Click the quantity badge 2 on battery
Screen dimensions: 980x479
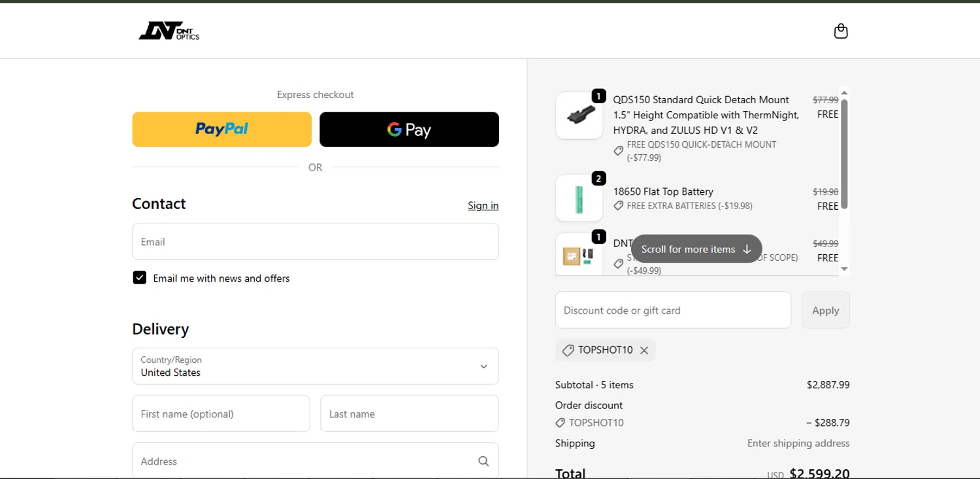[x=598, y=178]
